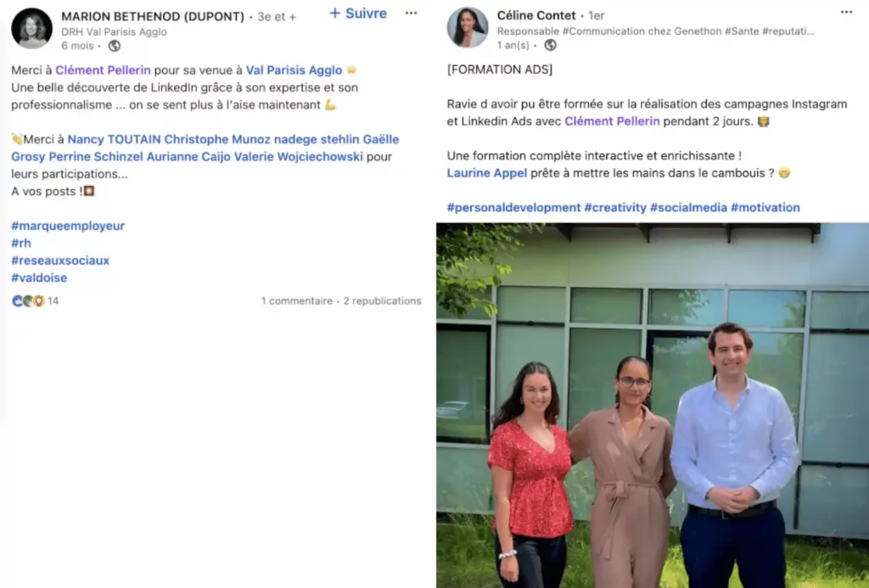Click the globe visibility icon under Marion's post
869x588 pixels.
pos(115,46)
